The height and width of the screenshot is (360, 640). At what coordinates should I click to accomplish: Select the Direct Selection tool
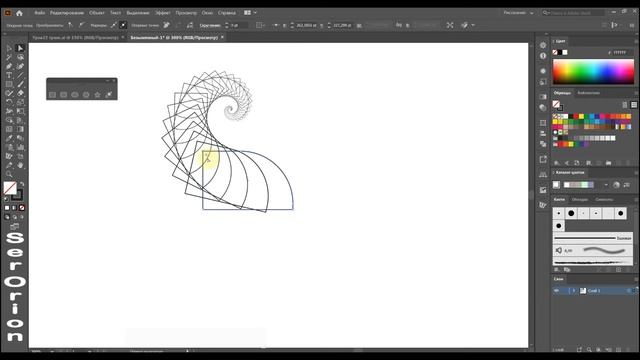pyautogui.click(x=20, y=48)
